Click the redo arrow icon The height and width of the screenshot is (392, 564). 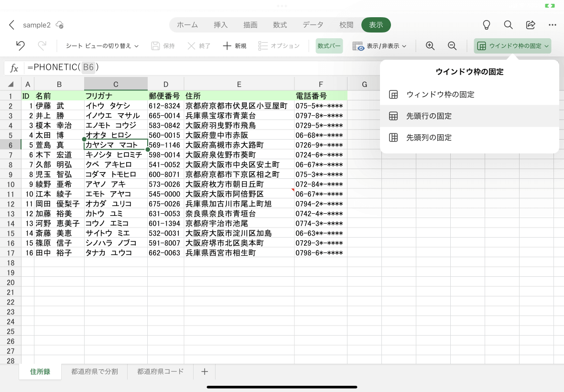[x=42, y=46]
